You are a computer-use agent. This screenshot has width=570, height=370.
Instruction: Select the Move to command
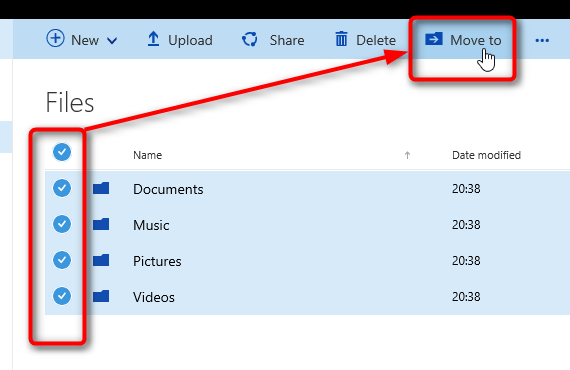[x=475, y=40]
